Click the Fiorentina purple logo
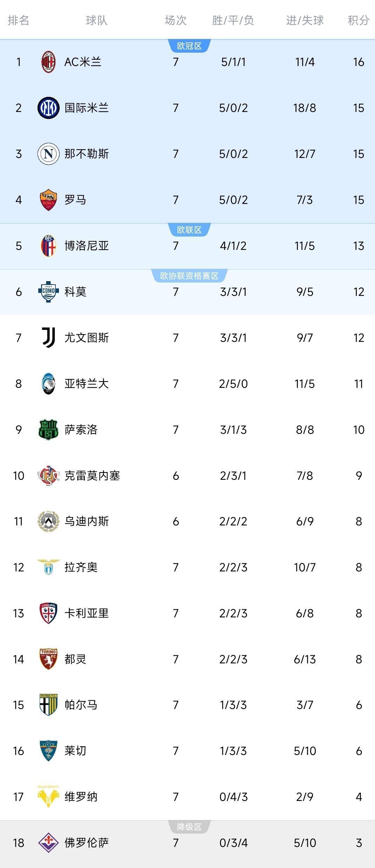The width and height of the screenshot is (375, 868). 48,843
